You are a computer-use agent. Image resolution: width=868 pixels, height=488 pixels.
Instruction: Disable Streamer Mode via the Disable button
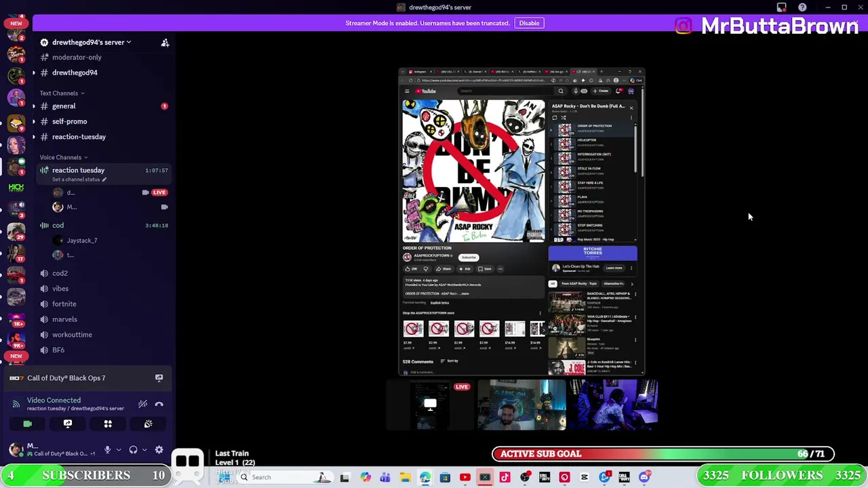point(529,23)
